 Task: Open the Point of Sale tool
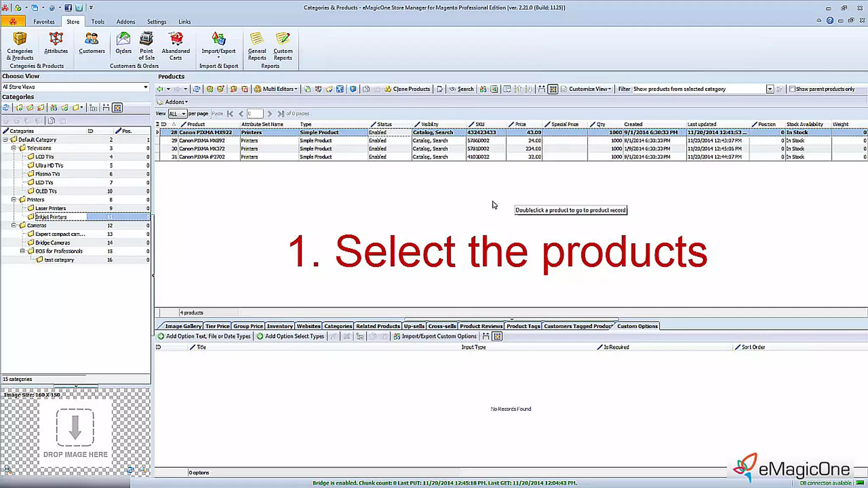(146, 45)
